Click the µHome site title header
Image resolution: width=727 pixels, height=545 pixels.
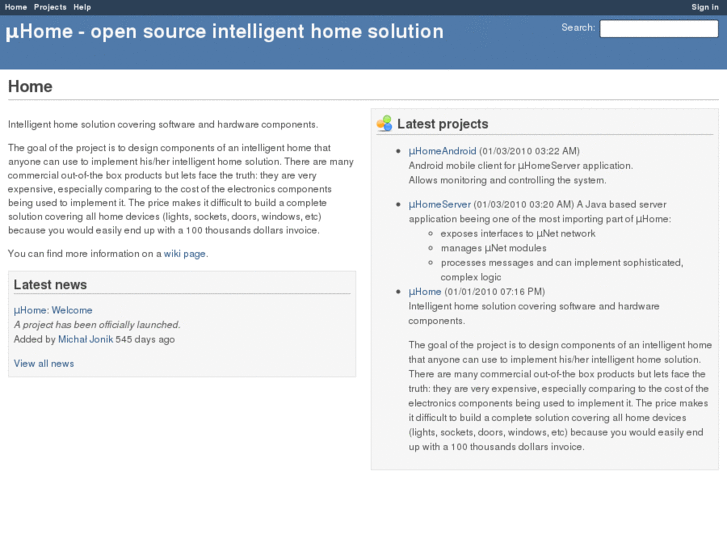click(x=225, y=31)
